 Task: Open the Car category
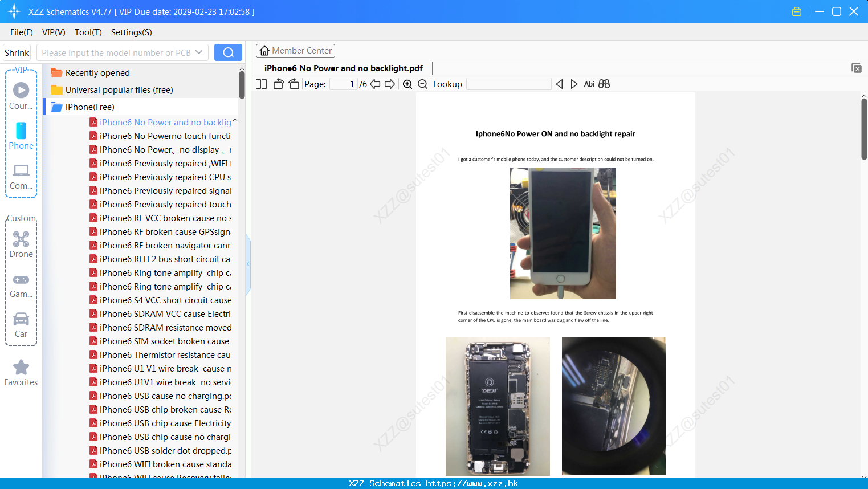pos(21,325)
